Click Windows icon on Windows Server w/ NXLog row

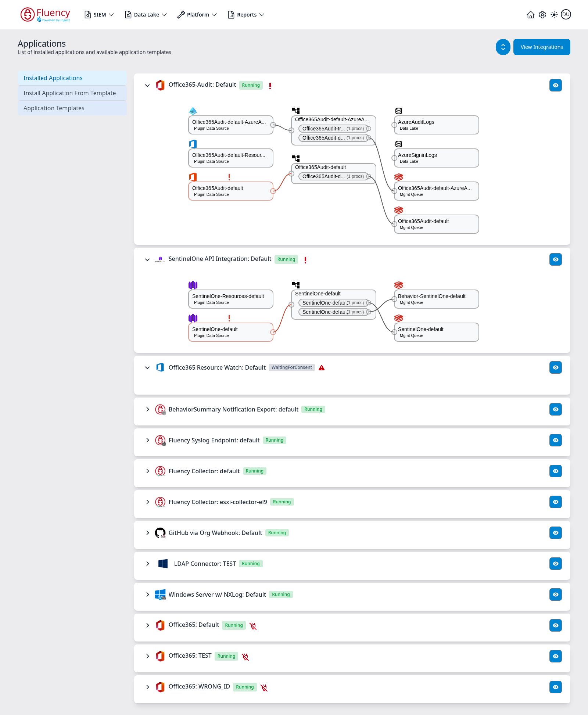click(160, 594)
